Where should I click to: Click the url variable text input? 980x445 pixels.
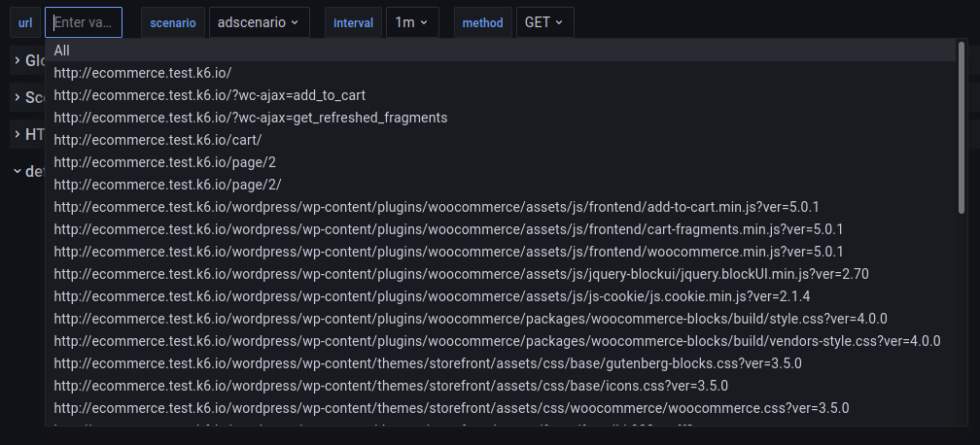click(84, 22)
